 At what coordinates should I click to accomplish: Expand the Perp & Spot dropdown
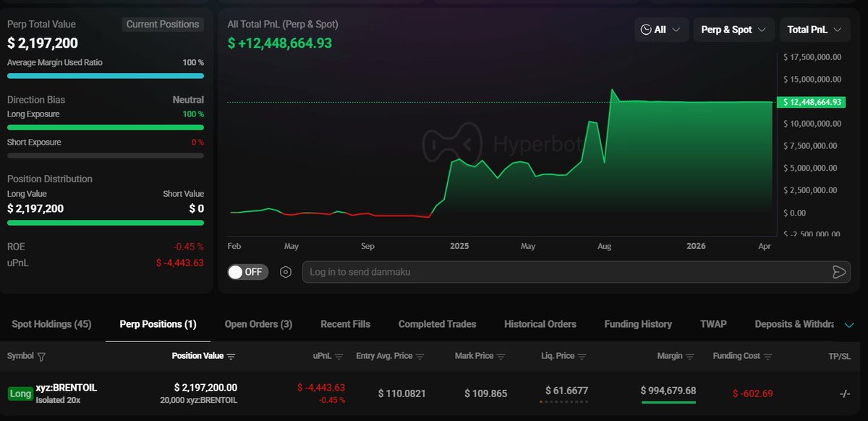point(733,30)
